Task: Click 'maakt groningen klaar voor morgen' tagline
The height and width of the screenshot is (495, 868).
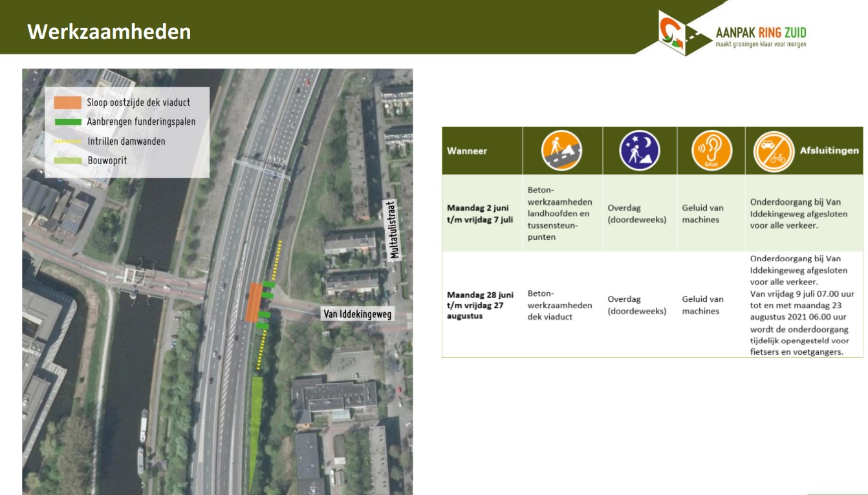Action: 761,45
